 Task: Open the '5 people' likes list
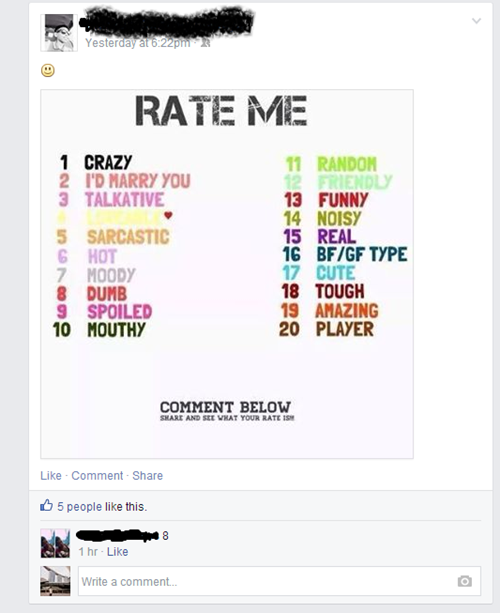(x=79, y=507)
